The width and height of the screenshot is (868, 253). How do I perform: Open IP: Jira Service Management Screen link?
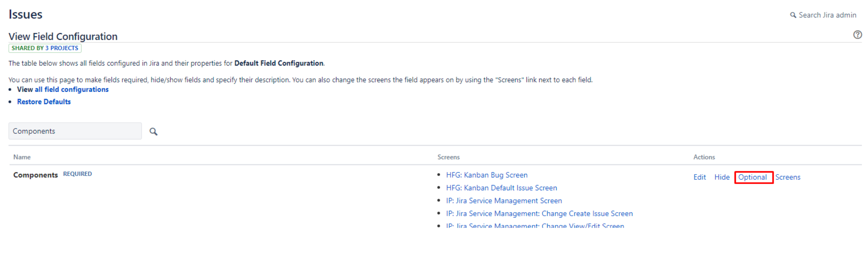pos(504,201)
